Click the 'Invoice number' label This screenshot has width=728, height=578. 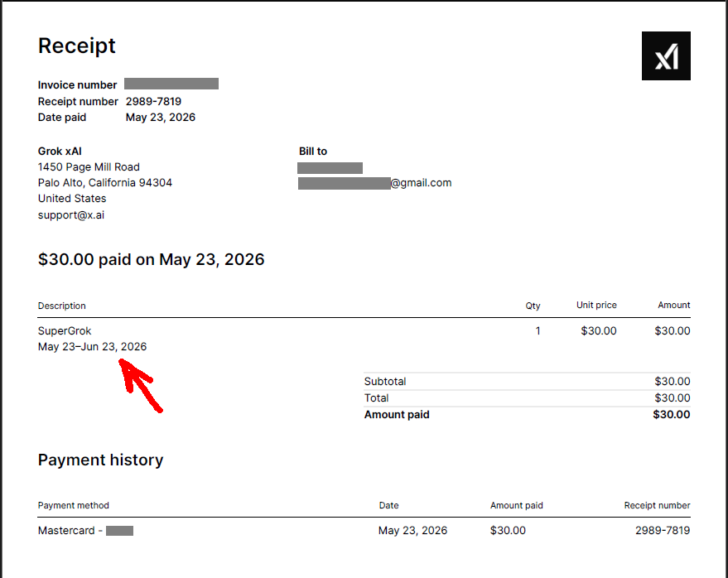pyautogui.click(x=77, y=85)
